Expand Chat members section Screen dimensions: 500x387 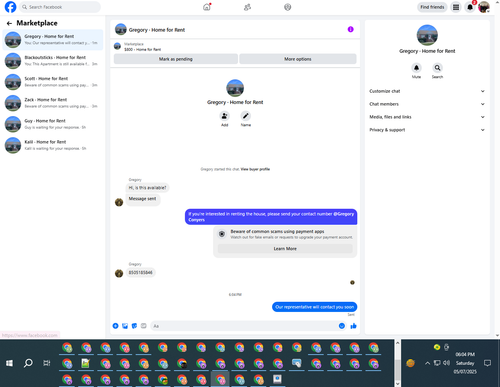427,104
